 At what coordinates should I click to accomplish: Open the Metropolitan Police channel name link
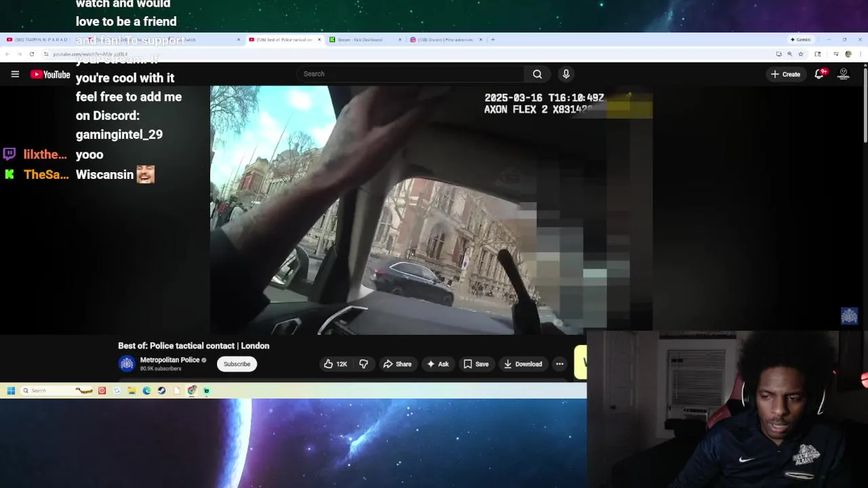click(x=170, y=360)
